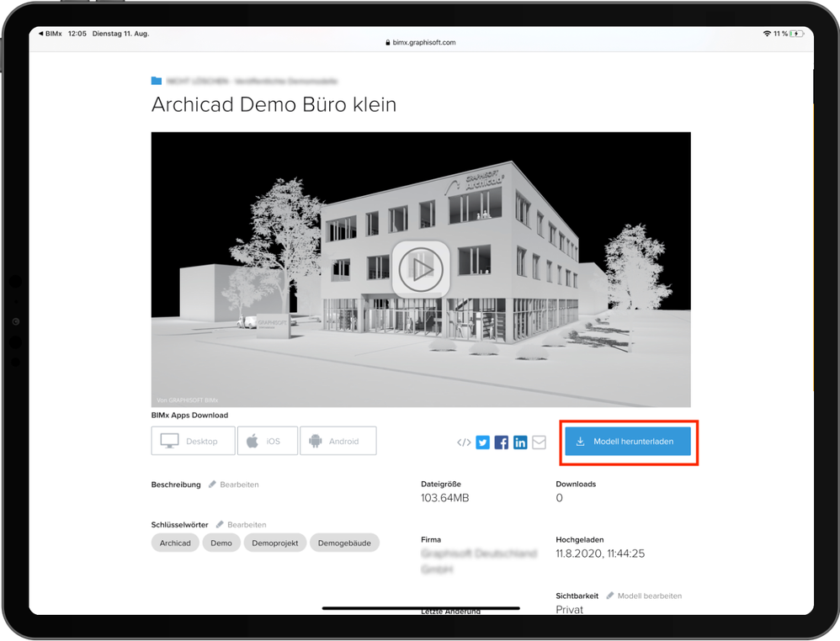Tap the Wi-Fi status icon
The height and width of the screenshot is (641, 840).
tap(767, 33)
